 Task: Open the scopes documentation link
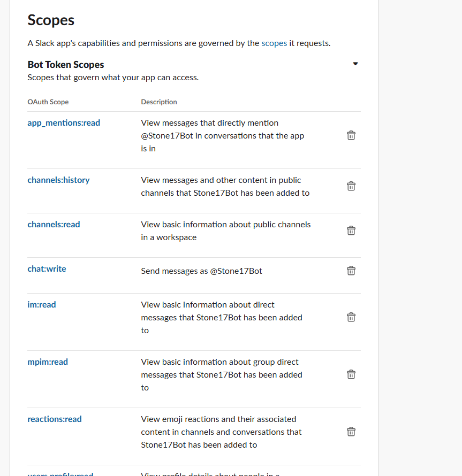click(274, 43)
